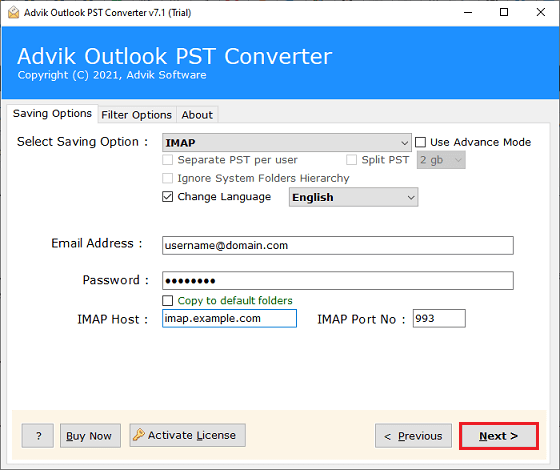This screenshot has width=560, height=470.
Task: Click the Buy Now button
Action: point(90,436)
